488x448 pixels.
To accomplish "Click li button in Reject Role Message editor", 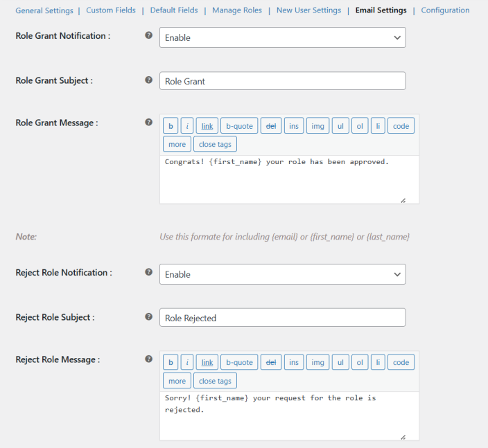I will point(378,362).
